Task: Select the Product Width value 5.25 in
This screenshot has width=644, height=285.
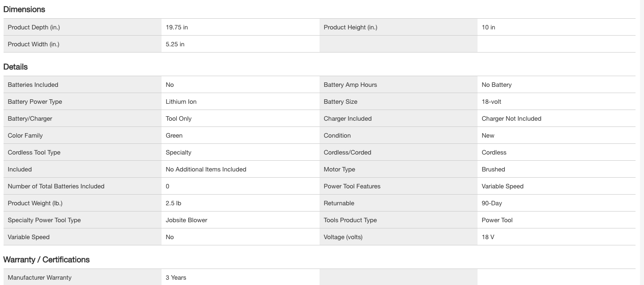Action: pos(175,44)
